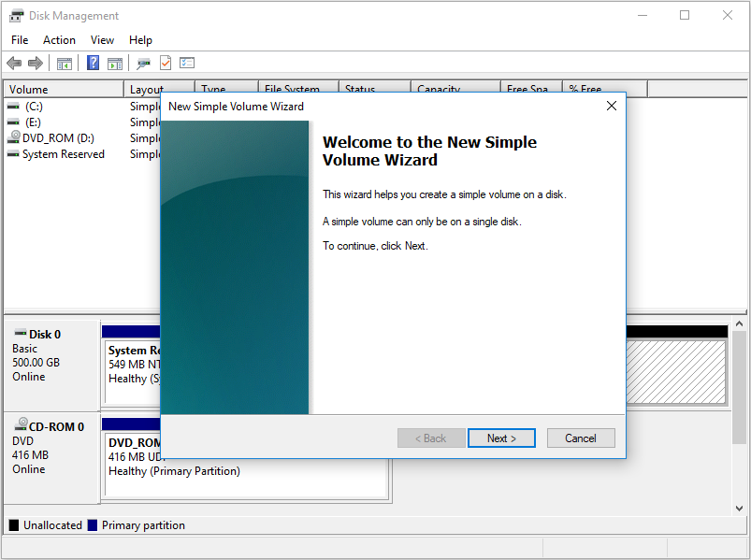Open the Help menu
The width and height of the screenshot is (751, 560).
coord(140,40)
